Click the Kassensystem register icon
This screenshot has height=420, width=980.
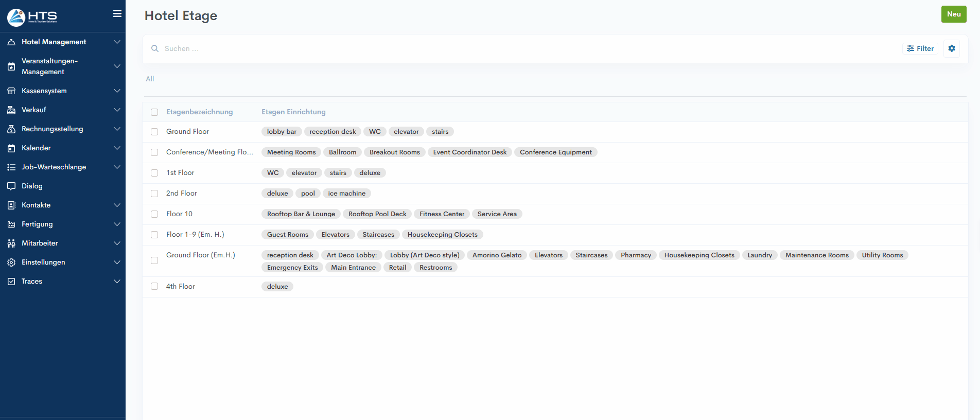click(11, 91)
